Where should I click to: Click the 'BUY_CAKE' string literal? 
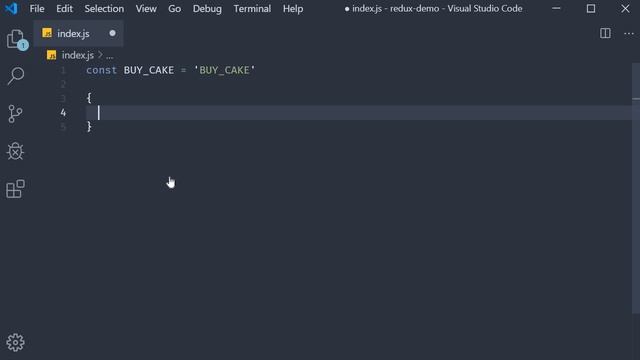224,70
